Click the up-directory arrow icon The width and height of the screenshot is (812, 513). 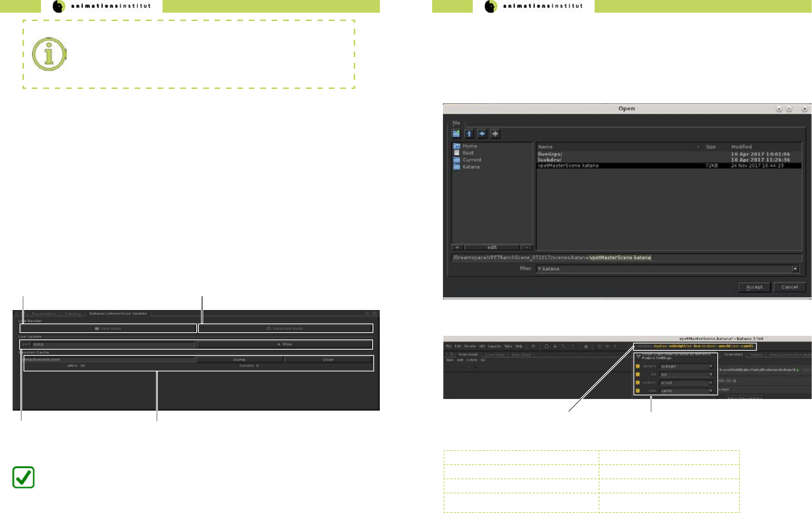click(x=469, y=134)
